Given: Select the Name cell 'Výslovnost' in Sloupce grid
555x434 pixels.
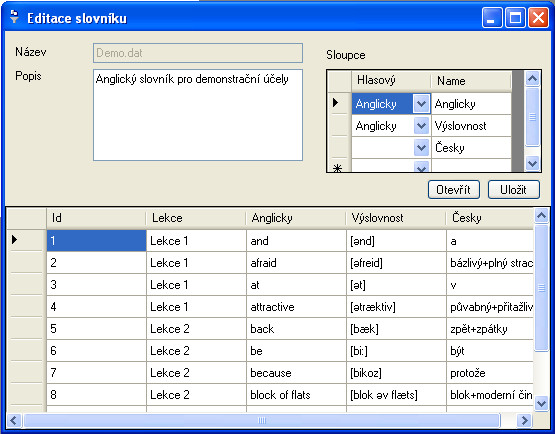Looking at the screenshot, I should point(471,126).
